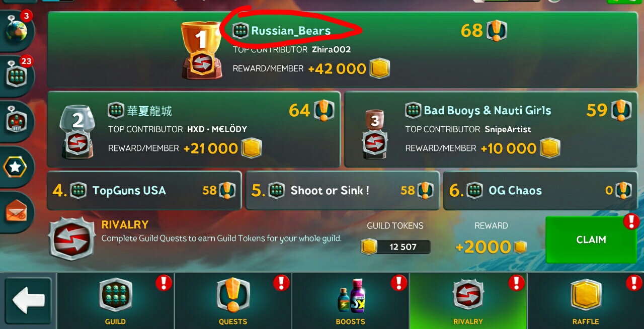
Task: Select the Rivalry tab
Action: click(x=468, y=301)
